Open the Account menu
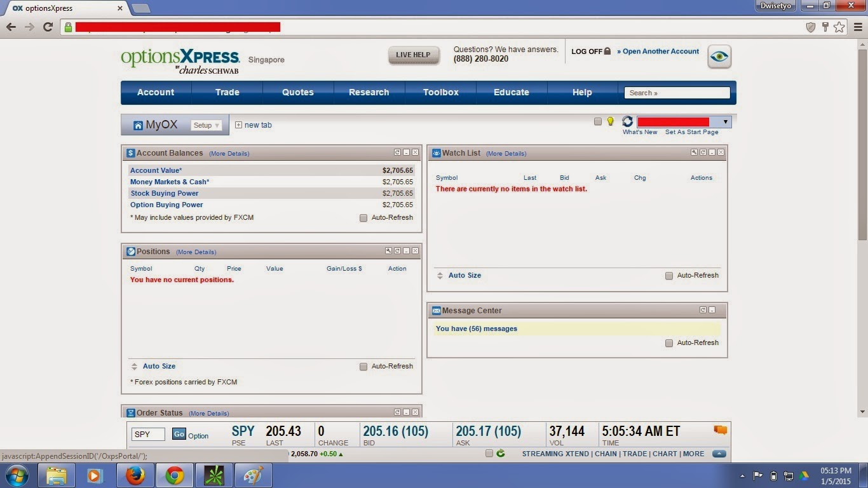The height and width of the screenshot is (488, 868). pyautogui.click(x=156, y=92)
